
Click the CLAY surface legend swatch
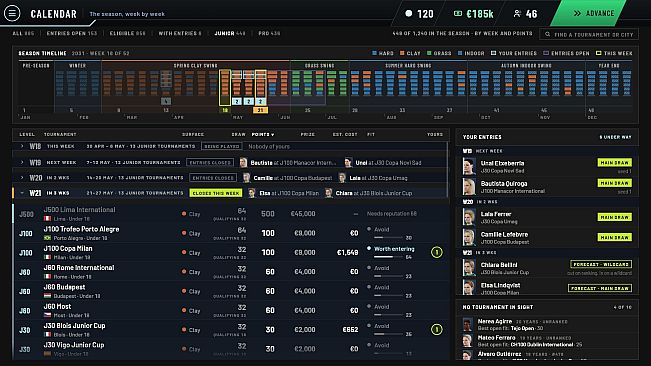(x=402, y=53)
